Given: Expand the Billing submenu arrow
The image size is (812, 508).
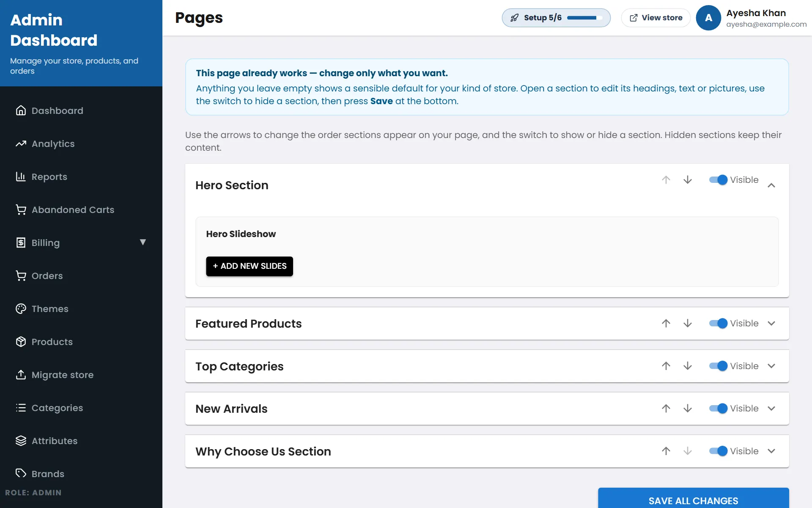Looking at the screenshot, I should [143, 242].
